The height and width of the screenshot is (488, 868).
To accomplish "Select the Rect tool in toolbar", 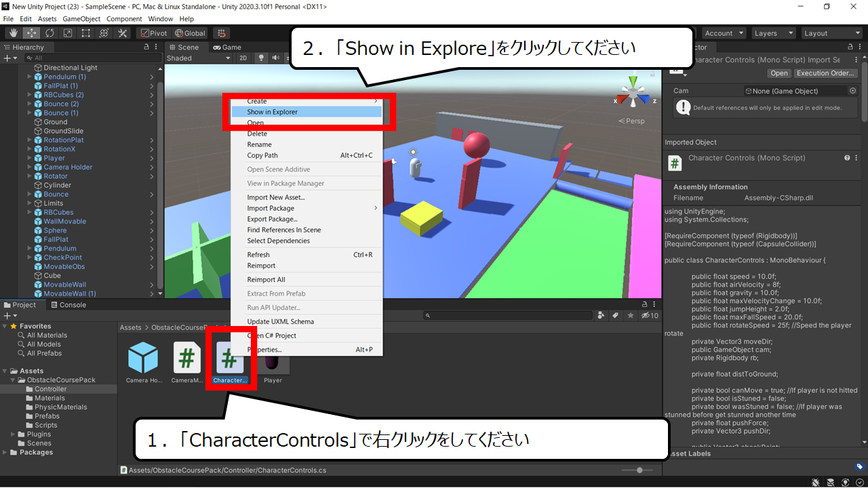I will [x=86, y=33].
